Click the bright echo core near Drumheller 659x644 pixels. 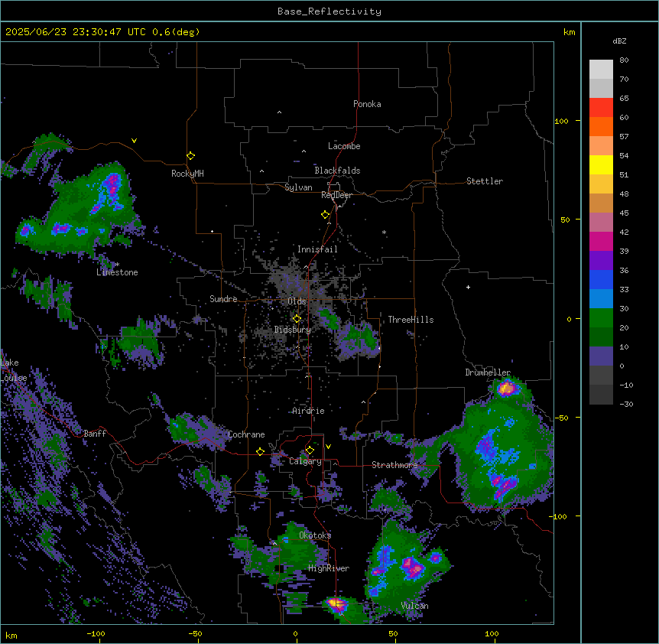coord(506,388)
